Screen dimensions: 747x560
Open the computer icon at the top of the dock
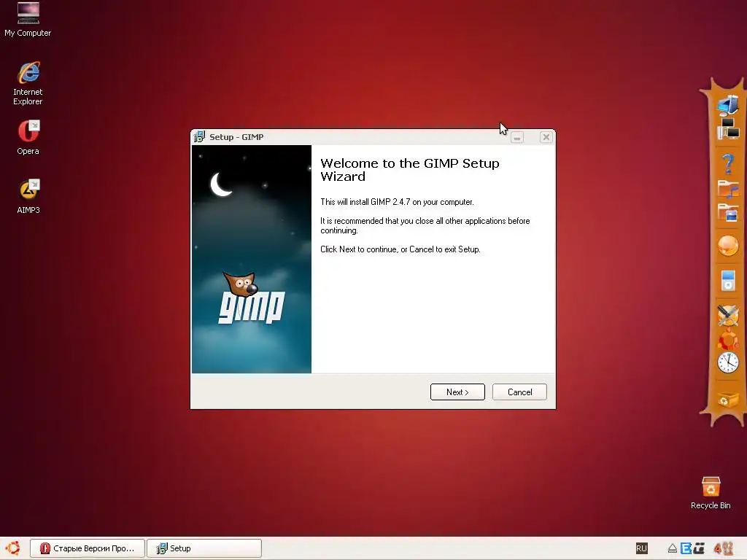(x=728, y=105)
